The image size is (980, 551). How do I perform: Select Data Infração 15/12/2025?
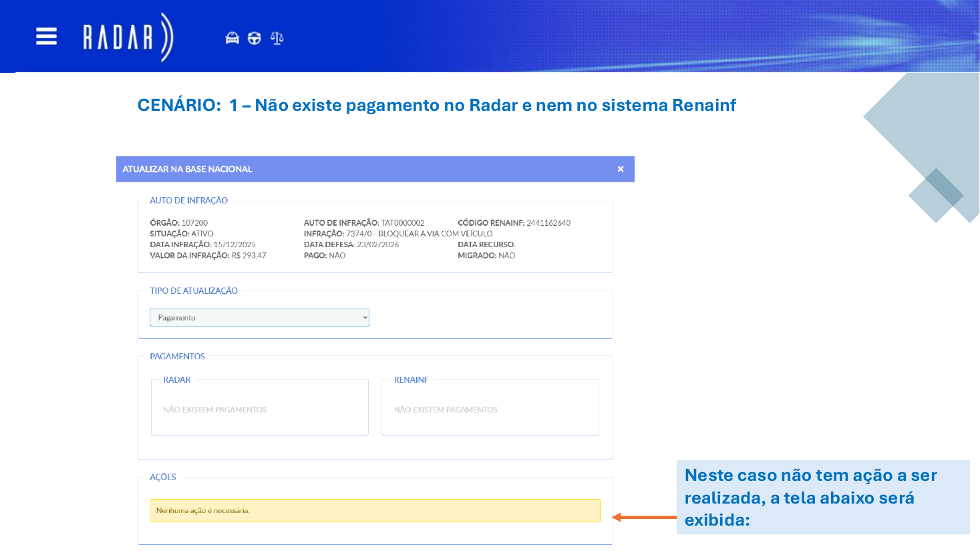tap(202, 244)
